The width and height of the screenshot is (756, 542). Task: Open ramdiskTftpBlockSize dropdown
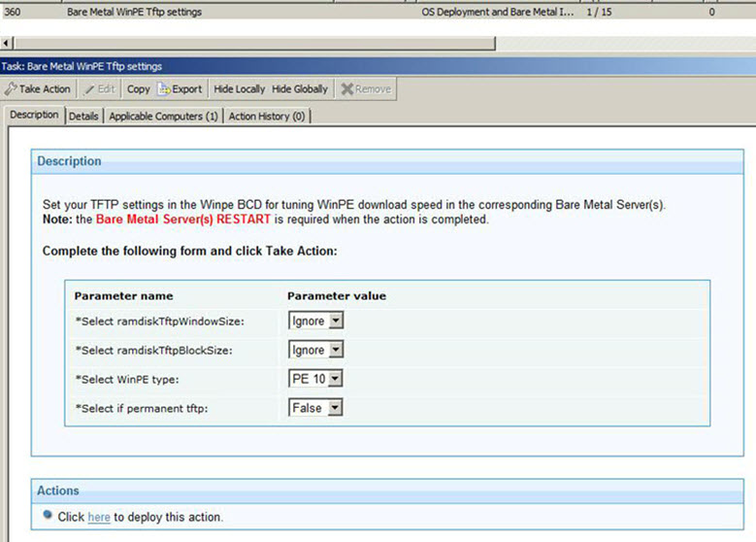(315, 350)
